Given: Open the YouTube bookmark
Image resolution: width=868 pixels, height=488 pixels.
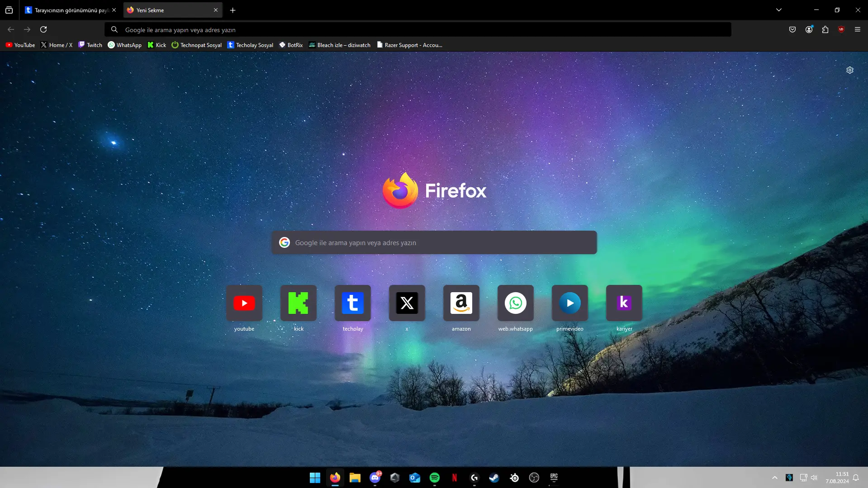Looking at the screenshot, I should tap(20, 45).
